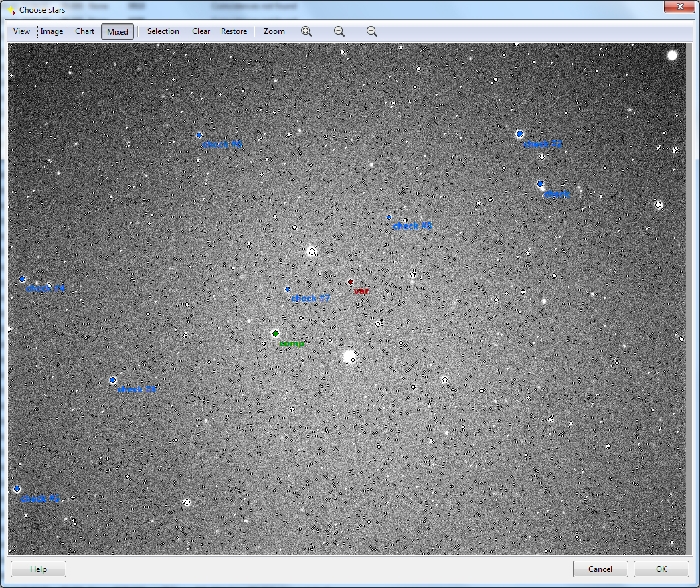The height and width of the screenshot is (588, 700).
Task: Click the zoom-to-fit magnifier icon with crosshair
Action: click(x=306, y=31)
